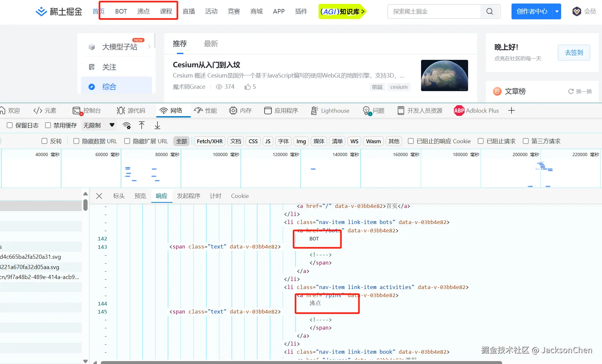Click the Lighthouse icon

pyautogui.click(x=314, y=111)
